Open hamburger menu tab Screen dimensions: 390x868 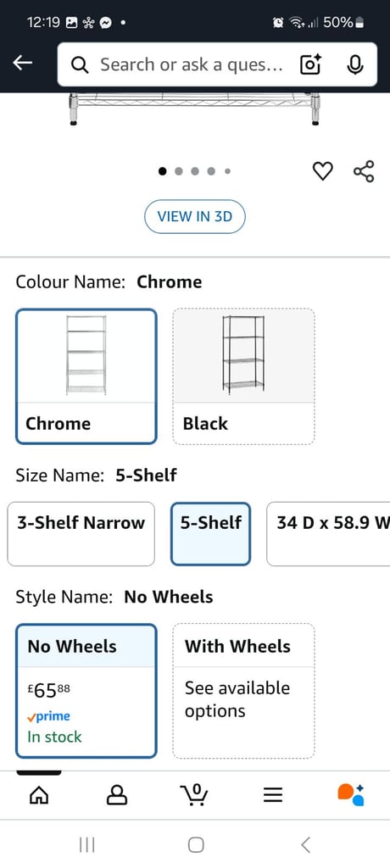(x=272, y=795)
